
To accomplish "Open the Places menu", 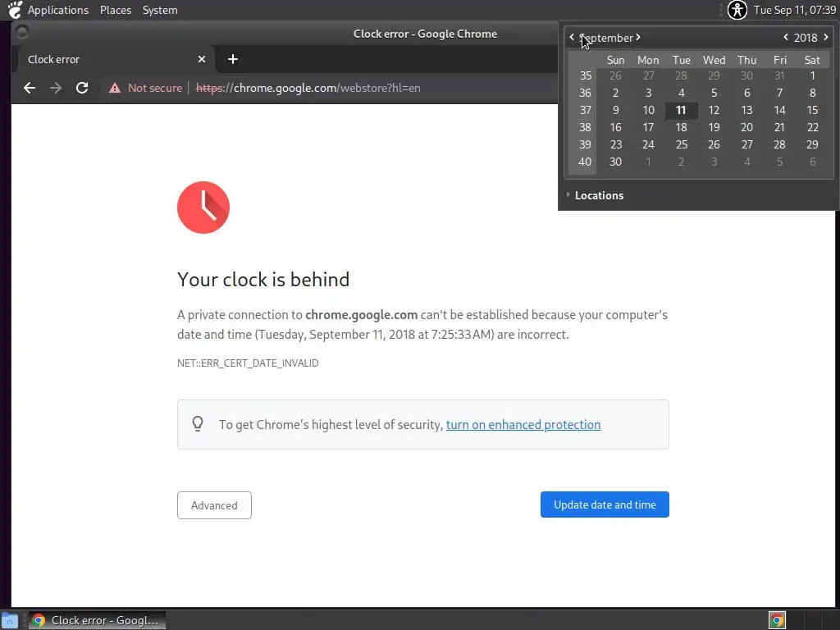I will point(116,10).
